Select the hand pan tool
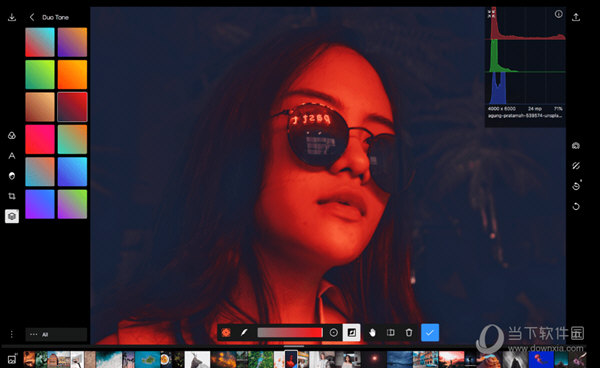The width and height of the screenshot is (600, 368). coord(372,332)
